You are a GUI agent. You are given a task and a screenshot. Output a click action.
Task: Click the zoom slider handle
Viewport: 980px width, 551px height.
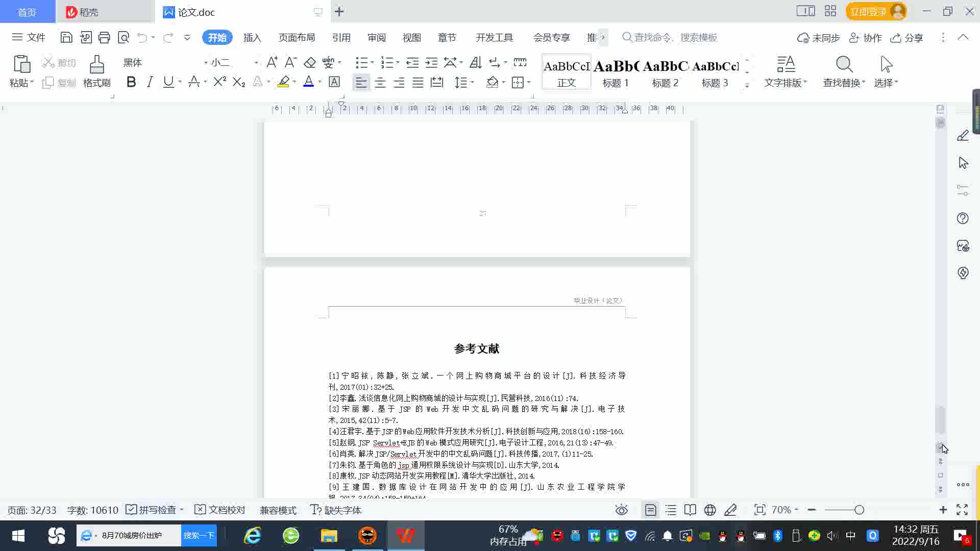pyautogui.click(x=859, y=510)
